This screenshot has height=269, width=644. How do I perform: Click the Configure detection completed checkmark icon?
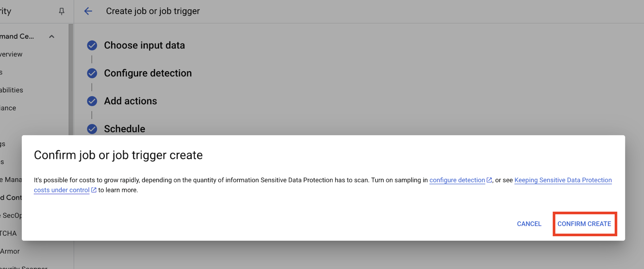click(92, 73)
